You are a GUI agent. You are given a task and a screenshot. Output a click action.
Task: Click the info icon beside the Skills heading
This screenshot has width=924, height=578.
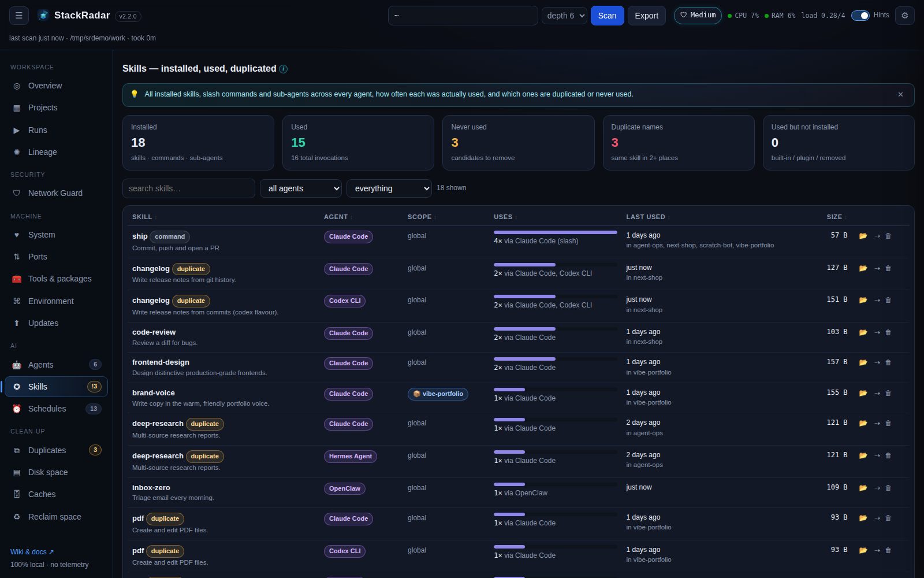[x=284, y=69]
